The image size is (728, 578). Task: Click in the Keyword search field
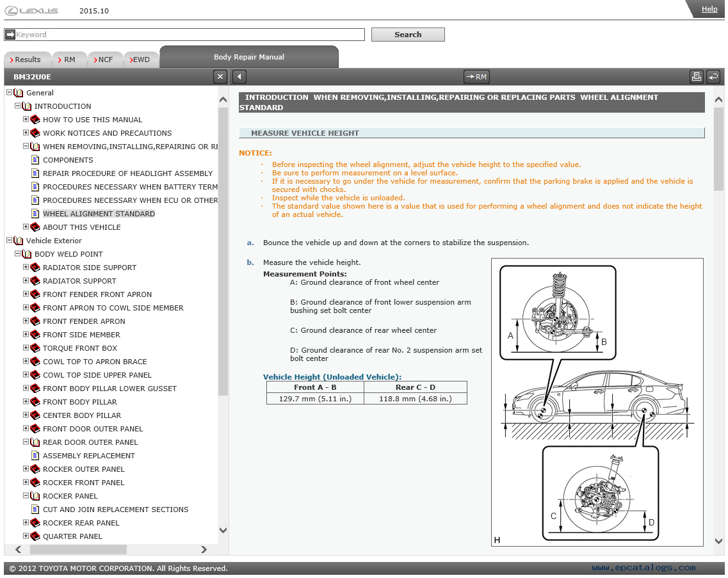click(190, 35)
